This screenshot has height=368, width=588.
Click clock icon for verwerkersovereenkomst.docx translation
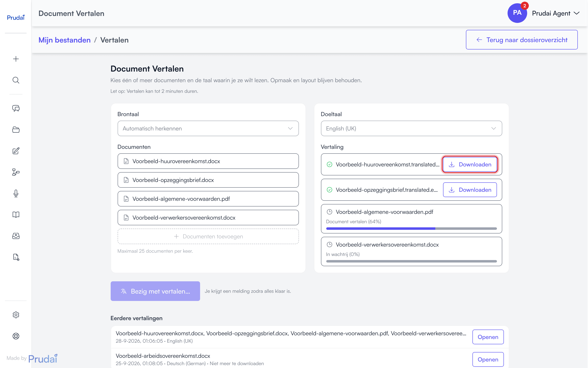coord(330,244)
